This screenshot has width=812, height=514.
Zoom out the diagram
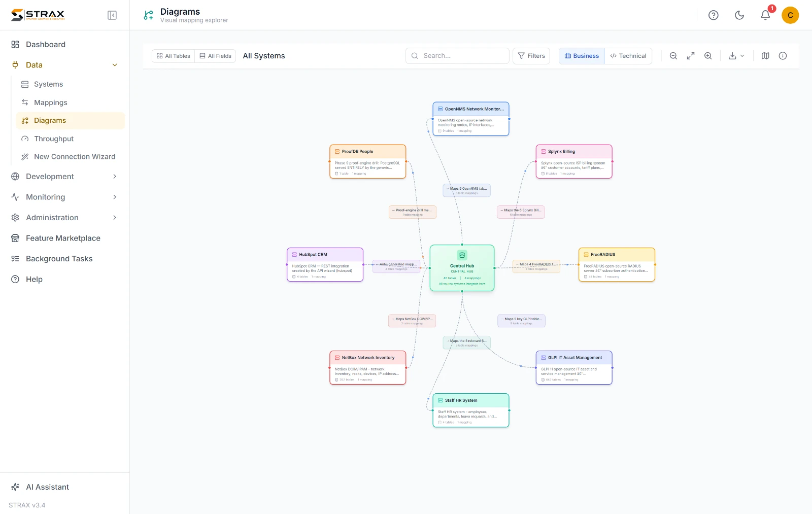point(673,56)
